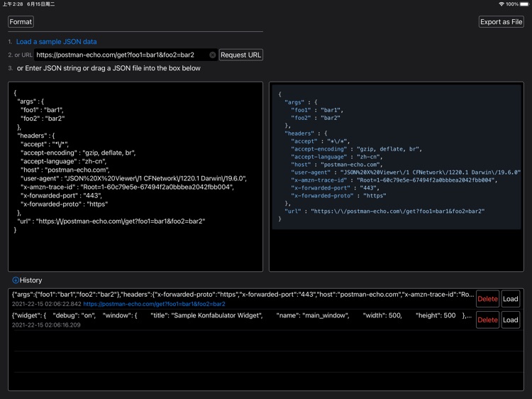Tap the WiFi status icon
Viewport: 532px width, 399px height.
coord(501,4)
